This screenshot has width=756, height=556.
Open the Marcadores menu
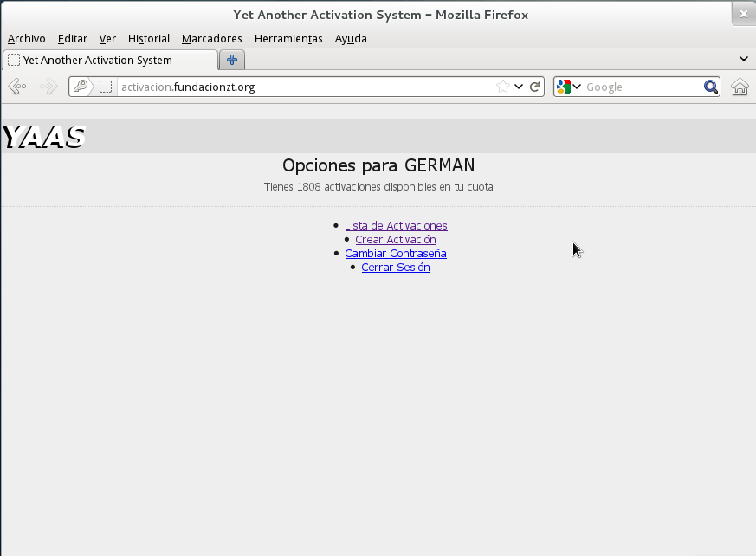pos(211,38)
